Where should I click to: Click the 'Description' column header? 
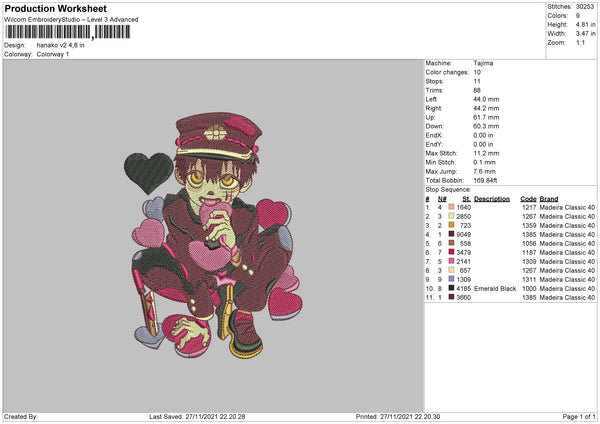pos(492,199)
